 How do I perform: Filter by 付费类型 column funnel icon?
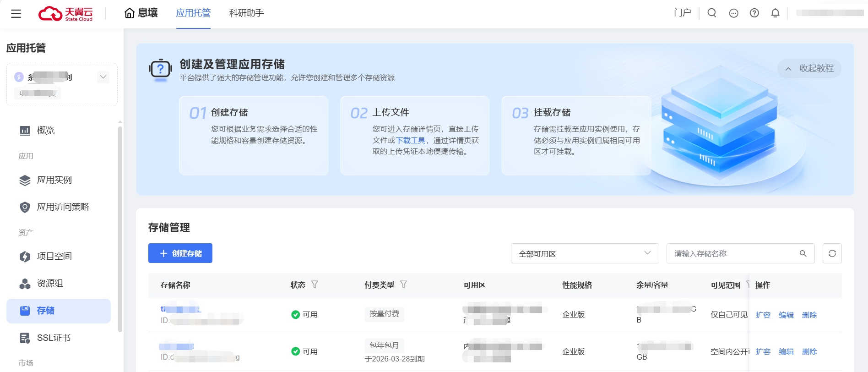[x=403, y=284]
